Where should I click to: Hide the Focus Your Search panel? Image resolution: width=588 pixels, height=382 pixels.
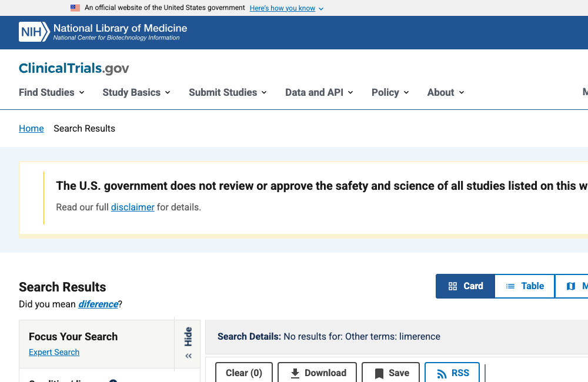tap(188, 343)
